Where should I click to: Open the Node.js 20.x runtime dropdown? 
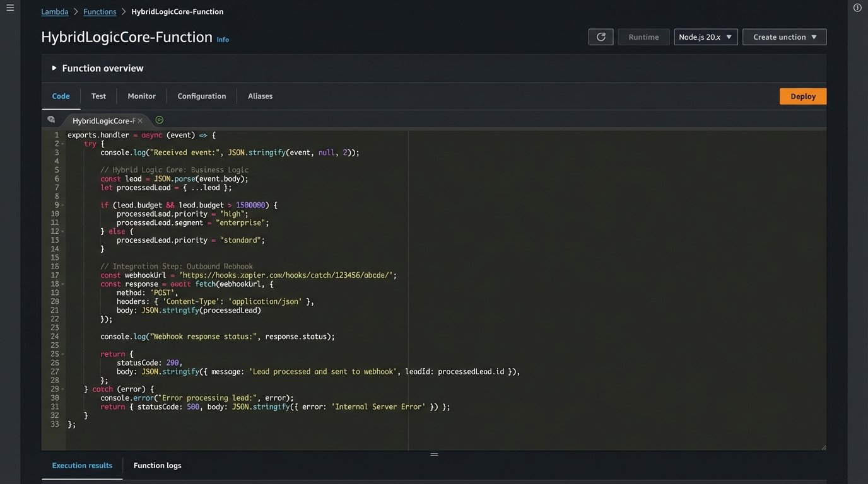705,37
